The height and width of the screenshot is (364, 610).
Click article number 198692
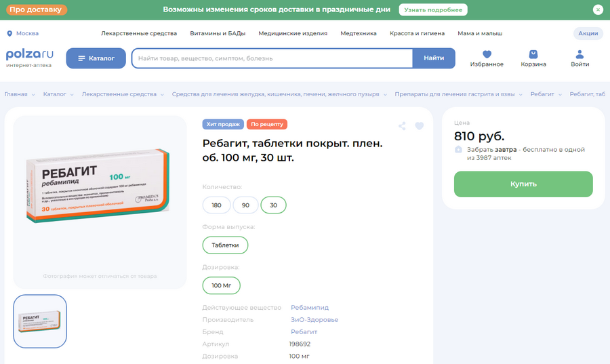pyautogui.click(x=300, y=344)
